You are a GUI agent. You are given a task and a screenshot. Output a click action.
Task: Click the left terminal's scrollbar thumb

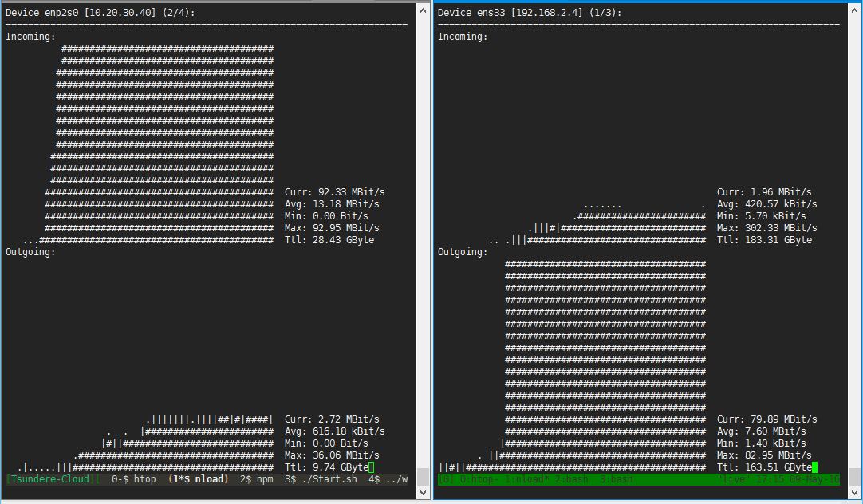[x=424, y=477]
